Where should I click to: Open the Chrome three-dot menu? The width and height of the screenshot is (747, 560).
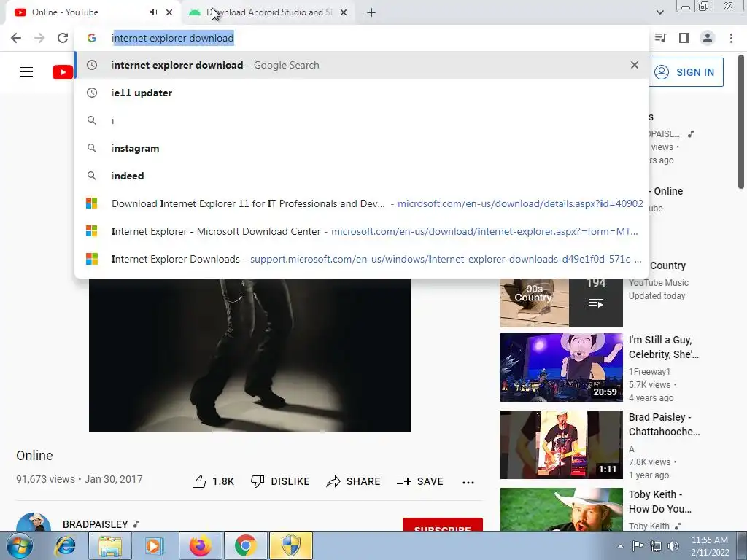tap(731, 38)
